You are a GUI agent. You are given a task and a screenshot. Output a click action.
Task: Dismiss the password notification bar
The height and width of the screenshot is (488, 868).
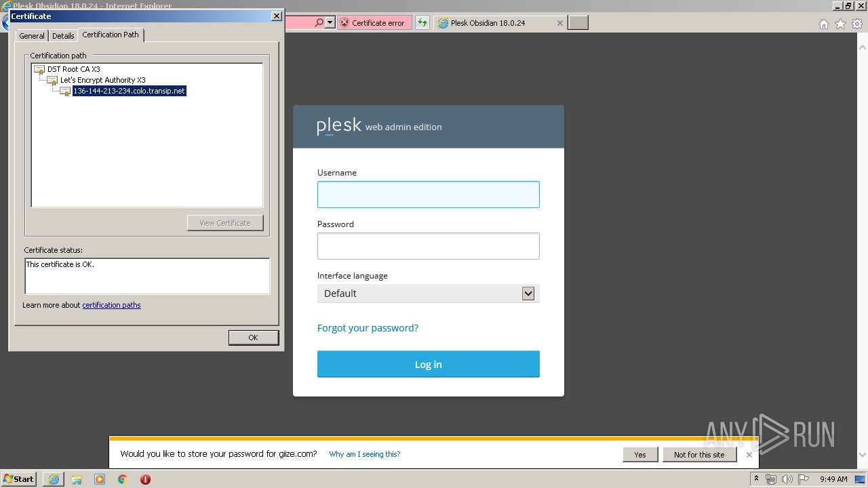click(749, 455)
